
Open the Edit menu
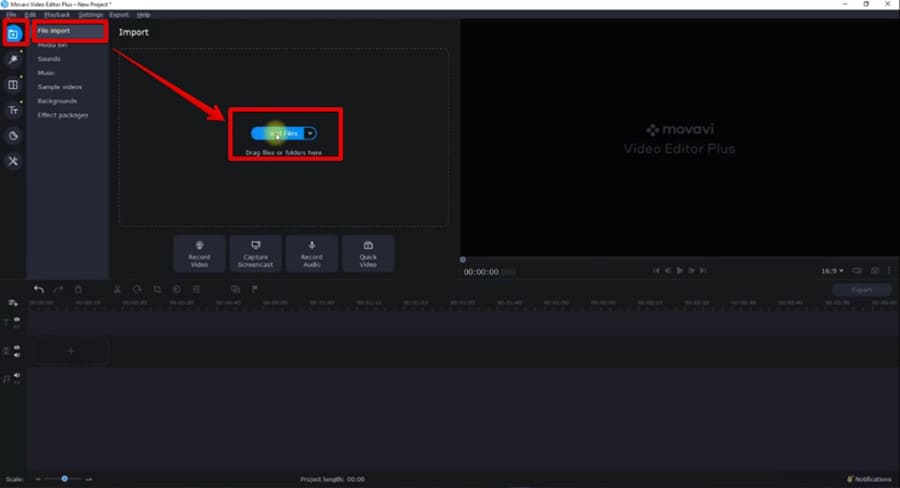(x=30, y=14)
